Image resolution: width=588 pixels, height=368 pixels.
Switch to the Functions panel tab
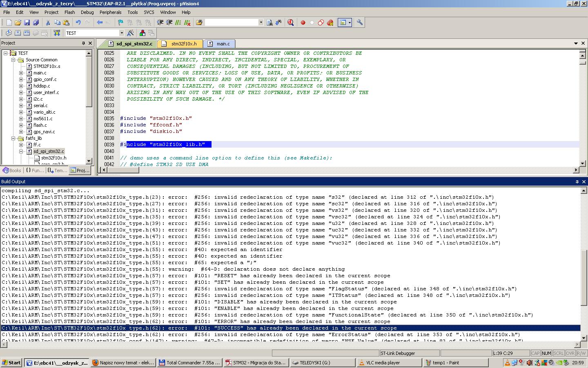click(34, 171)
